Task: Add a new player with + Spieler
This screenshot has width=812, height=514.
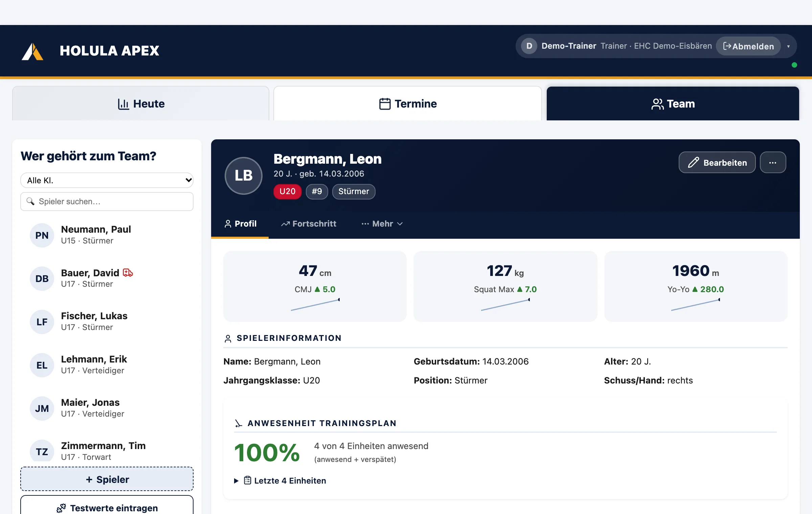Action: (x=107, y=479)
